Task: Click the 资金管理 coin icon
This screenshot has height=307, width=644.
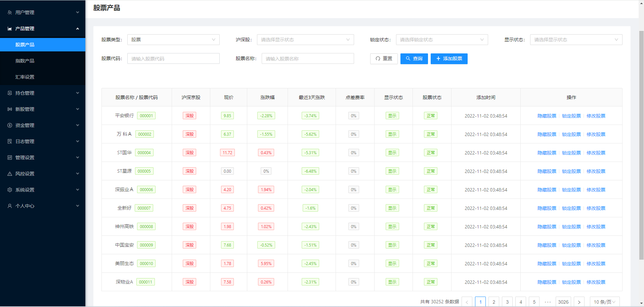Action: (x=10, y=125)
